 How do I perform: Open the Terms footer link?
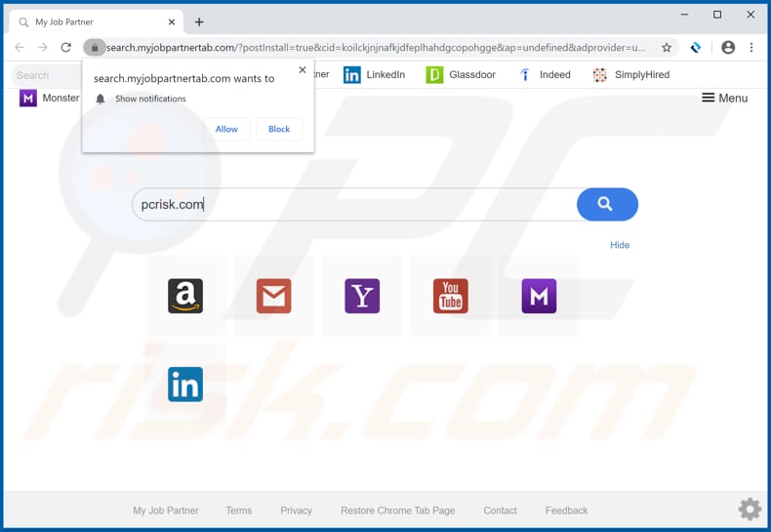coord(238,511)
